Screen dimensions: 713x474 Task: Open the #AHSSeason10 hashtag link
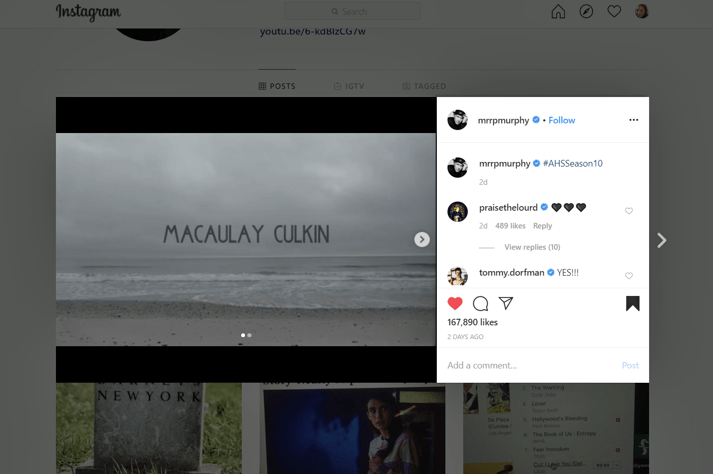[572, 163]
